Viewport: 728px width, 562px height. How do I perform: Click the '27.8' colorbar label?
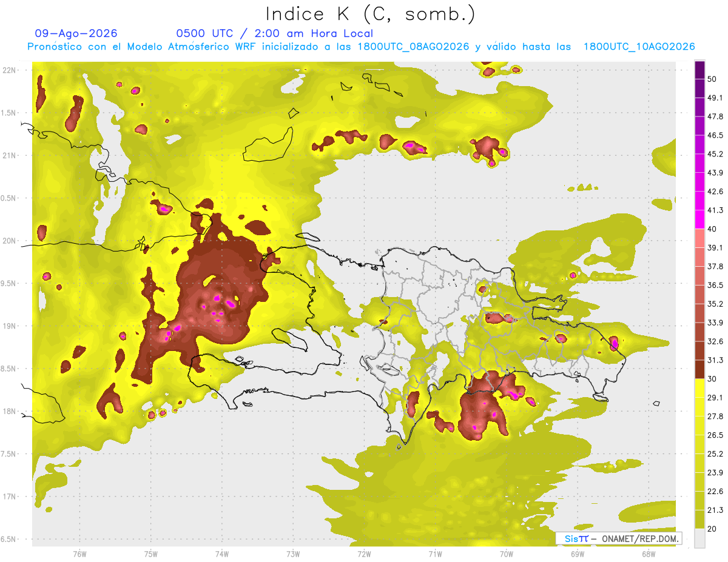pyautogui.click(x=715, y=416)
